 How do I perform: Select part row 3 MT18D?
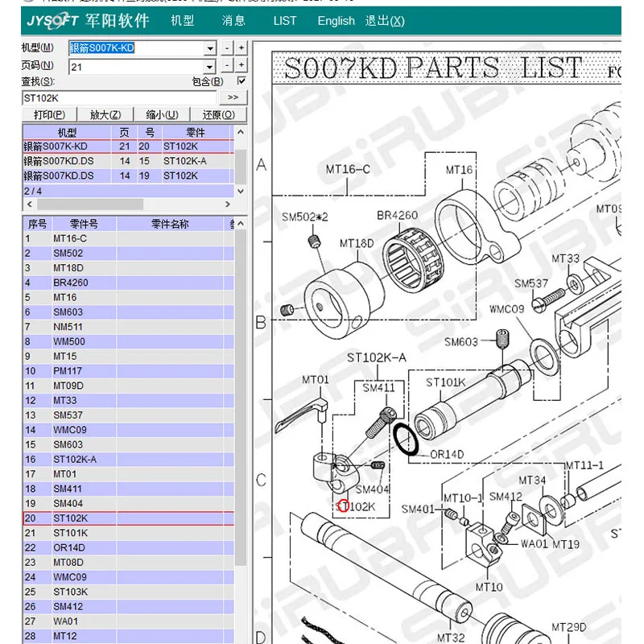pos(128,268)
